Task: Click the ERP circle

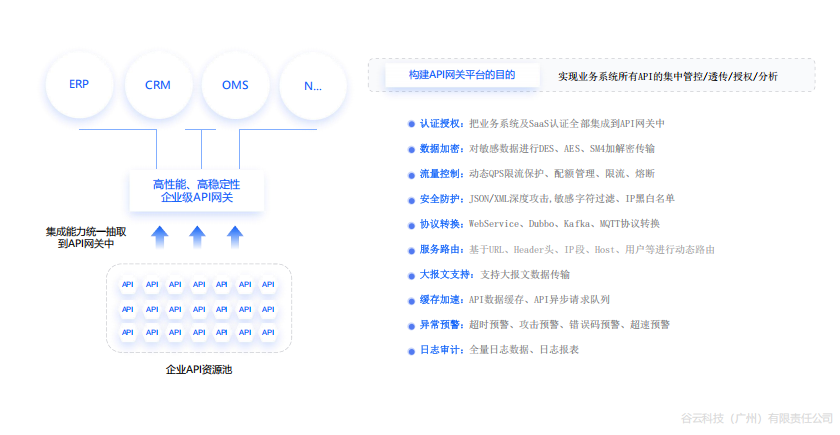Action: click(x=79, y=84)
